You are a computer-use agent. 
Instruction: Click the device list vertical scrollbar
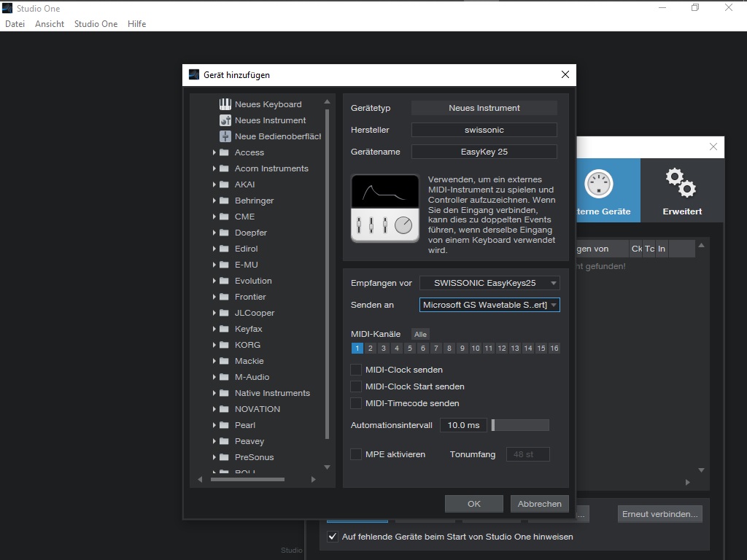coord(327,274)
